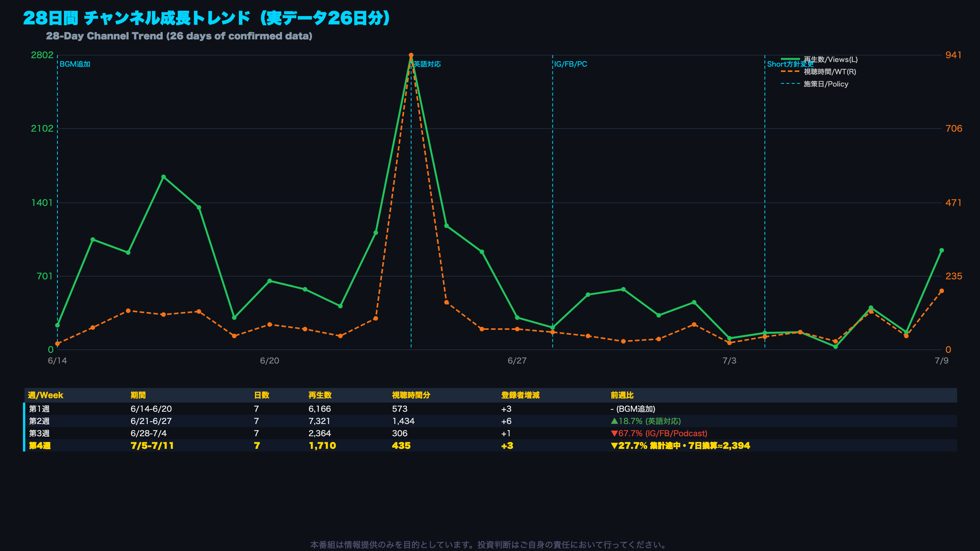Select the IG/FB/PC policy marker label
980x551 pixels.
coord(570,64)
